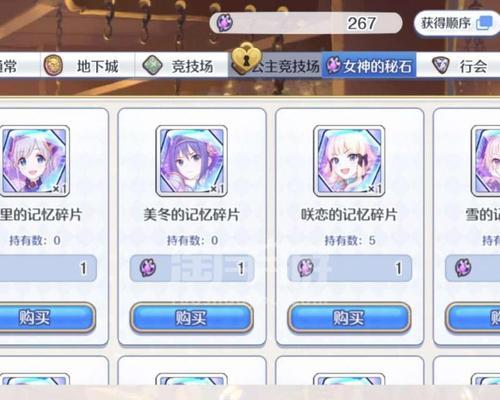Open the 行会 guild shop tab
This screenshot has height=400, width=500.
point(460,65)
